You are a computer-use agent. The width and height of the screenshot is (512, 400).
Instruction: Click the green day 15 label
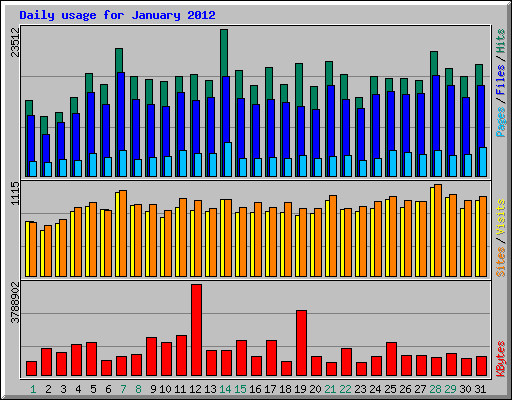click(x=240, y=389)
